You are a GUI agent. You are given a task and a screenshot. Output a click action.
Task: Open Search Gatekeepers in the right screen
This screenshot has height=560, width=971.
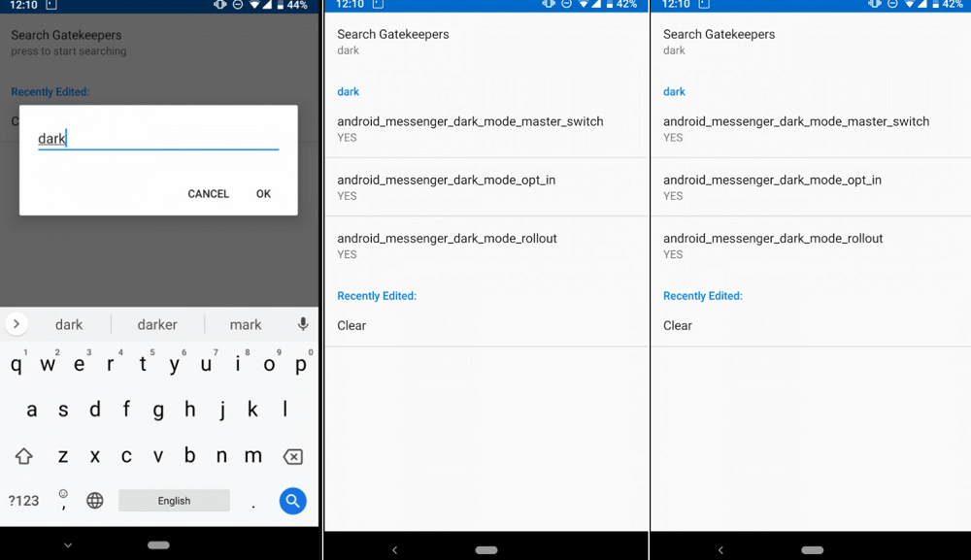811,42
